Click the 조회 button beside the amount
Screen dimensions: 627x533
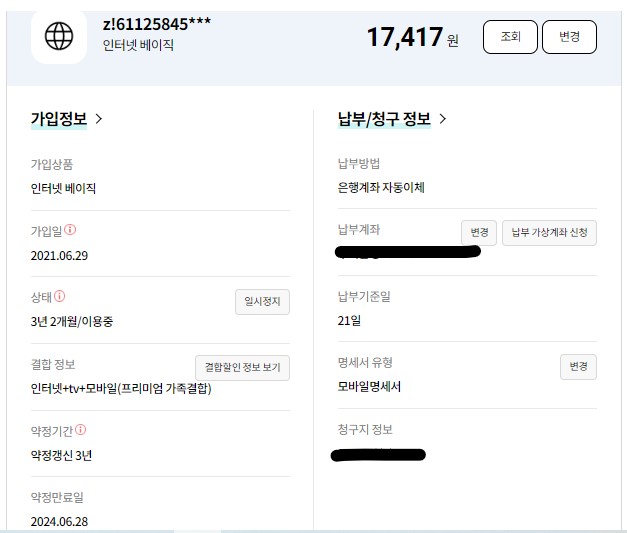click(x=510, y=37)
